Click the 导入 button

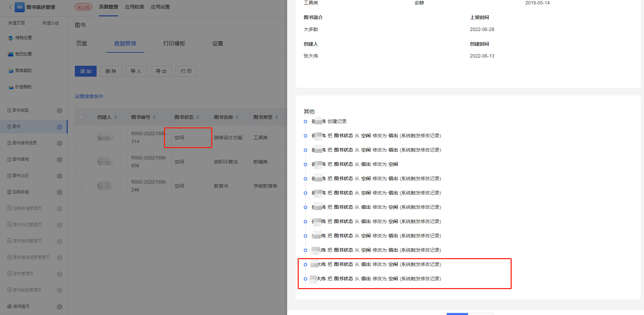pyautogui.click(x=136, y=71)
